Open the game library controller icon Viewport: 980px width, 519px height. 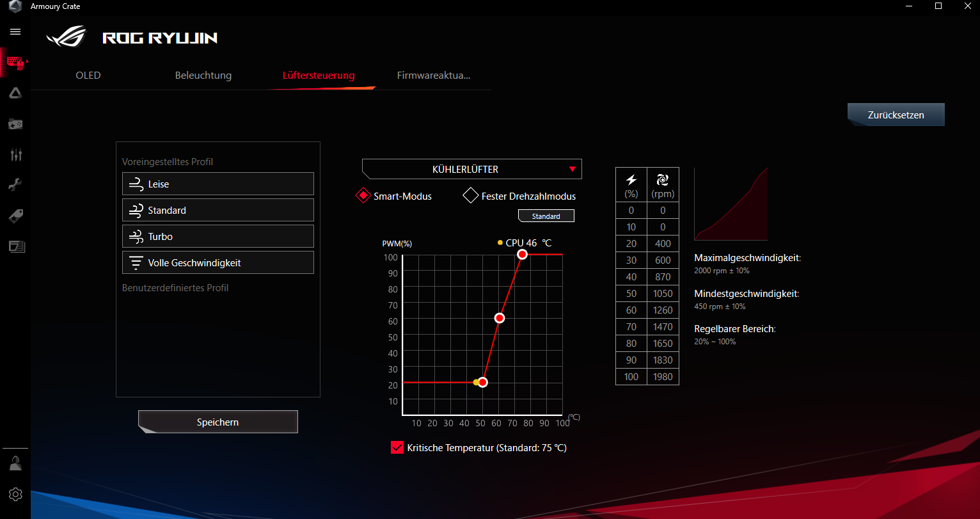(x=15, y=124)
